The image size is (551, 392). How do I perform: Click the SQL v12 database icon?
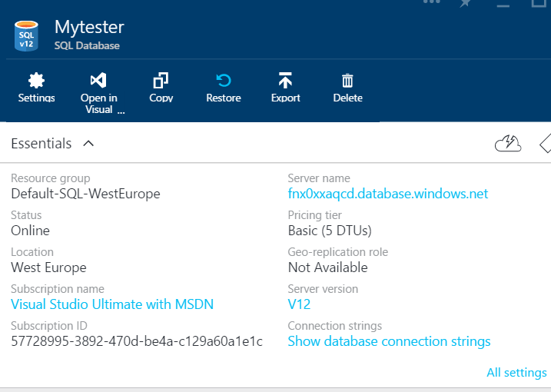(27, 35)
